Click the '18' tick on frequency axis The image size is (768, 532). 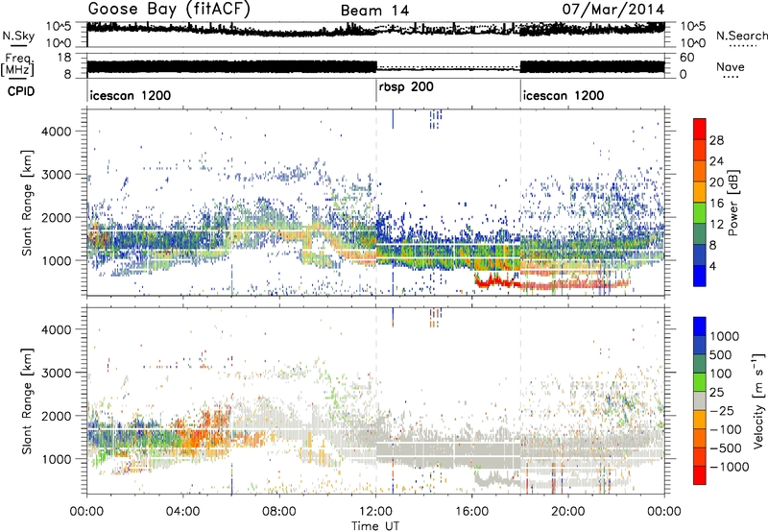coord(64,58)
